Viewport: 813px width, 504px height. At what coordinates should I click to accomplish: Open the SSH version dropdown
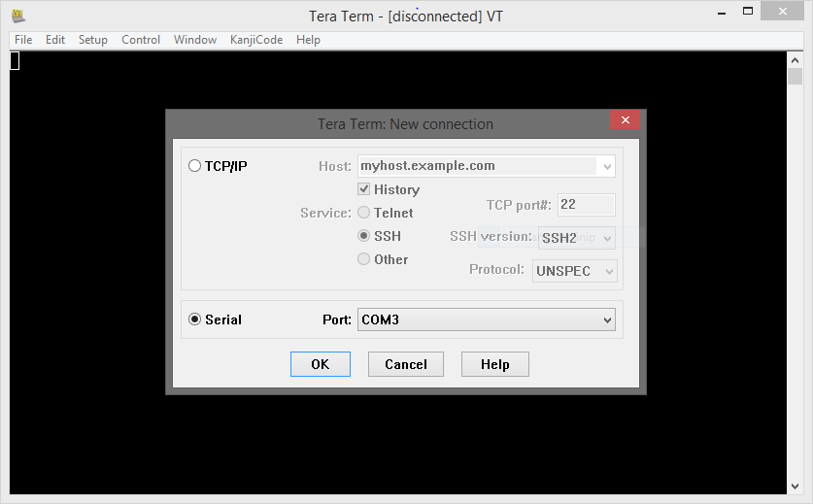577,238
